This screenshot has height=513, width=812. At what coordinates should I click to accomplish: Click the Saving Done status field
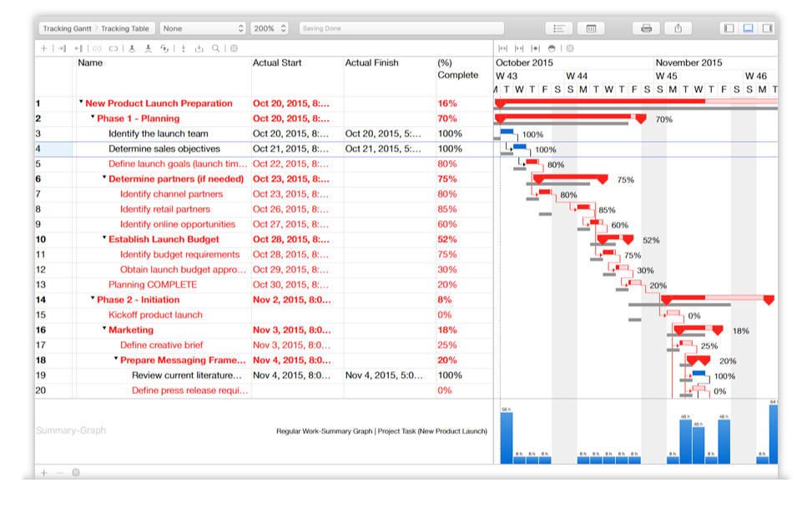pos(401,28)
